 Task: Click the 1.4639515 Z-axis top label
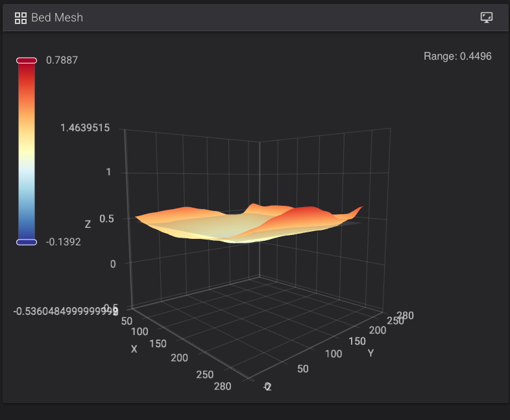85,128
